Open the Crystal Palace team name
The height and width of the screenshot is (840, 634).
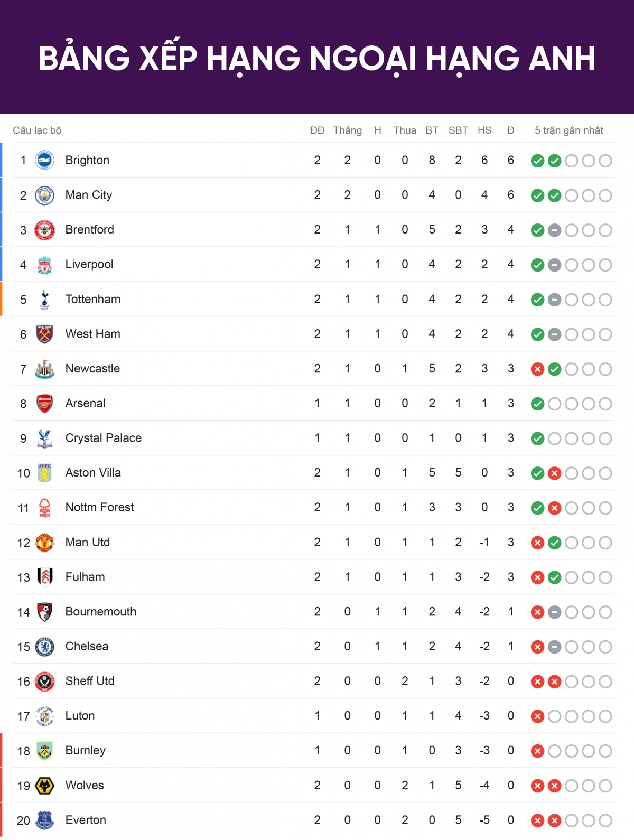pyautogui.click(x=104, y=438)
